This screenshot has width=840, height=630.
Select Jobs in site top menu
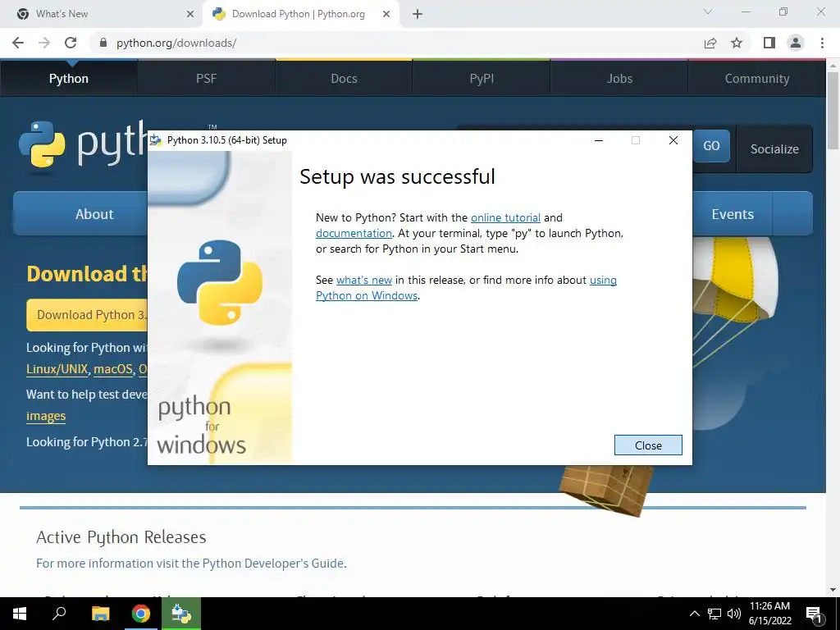pyautogui.click(x=619, y=78)
